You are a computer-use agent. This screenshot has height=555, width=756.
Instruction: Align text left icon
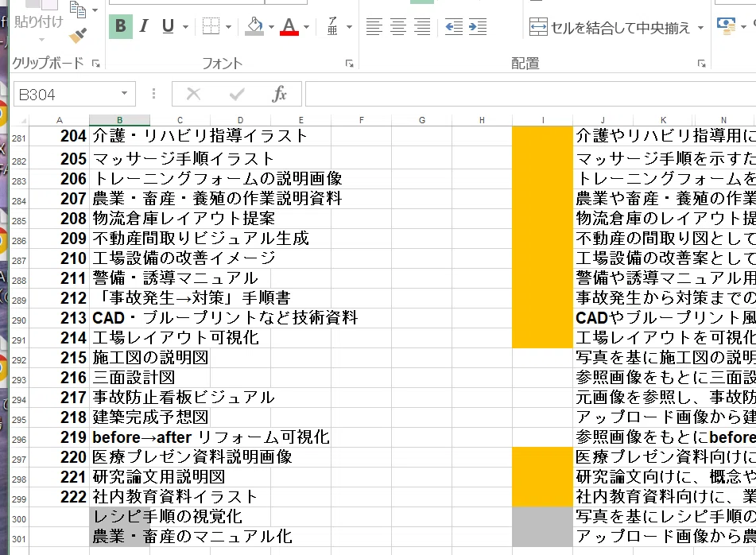[x=374, y=26]
